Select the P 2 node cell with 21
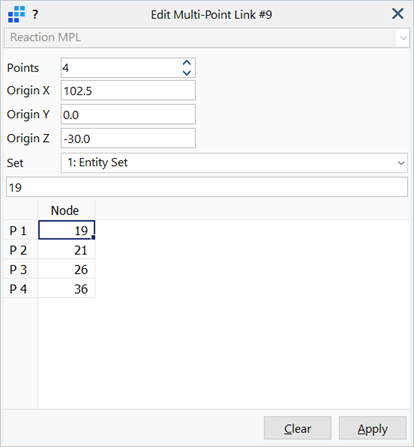 (66, 250)
